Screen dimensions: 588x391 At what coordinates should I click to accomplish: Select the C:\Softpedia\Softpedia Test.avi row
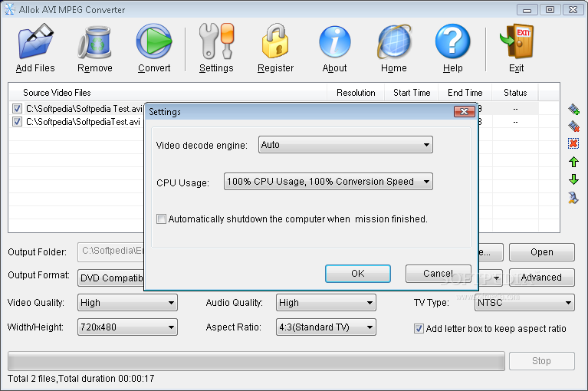click(84, 109)
